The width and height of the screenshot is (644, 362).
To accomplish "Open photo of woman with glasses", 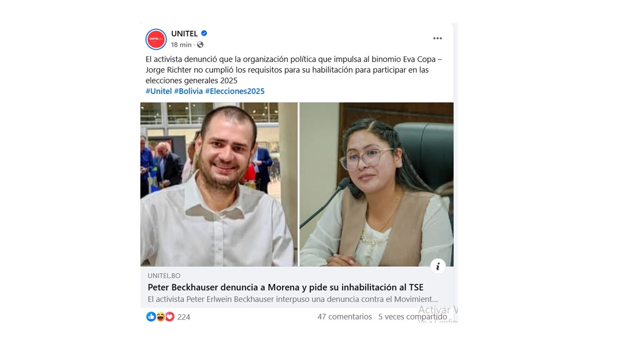I will [377, 185].
